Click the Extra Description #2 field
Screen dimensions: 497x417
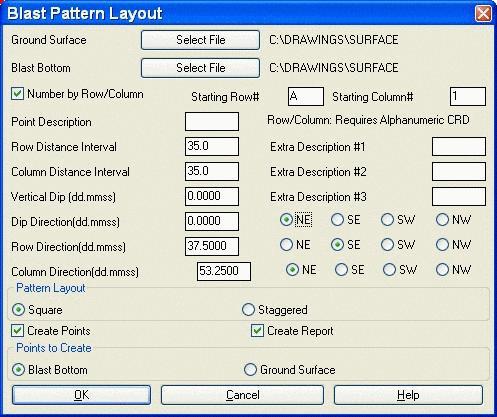[459, 172]
